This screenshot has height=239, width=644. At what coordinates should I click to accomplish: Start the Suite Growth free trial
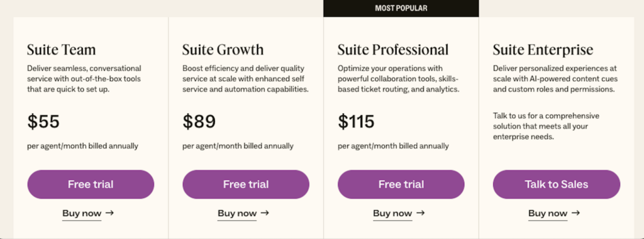click(246, 184)
